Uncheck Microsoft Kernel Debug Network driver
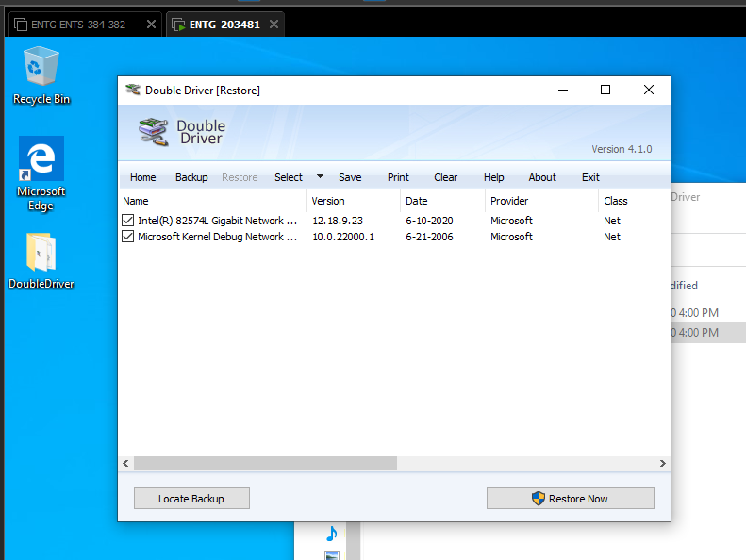746x560 pixels. pyautogui.click(x=127, y=236)
